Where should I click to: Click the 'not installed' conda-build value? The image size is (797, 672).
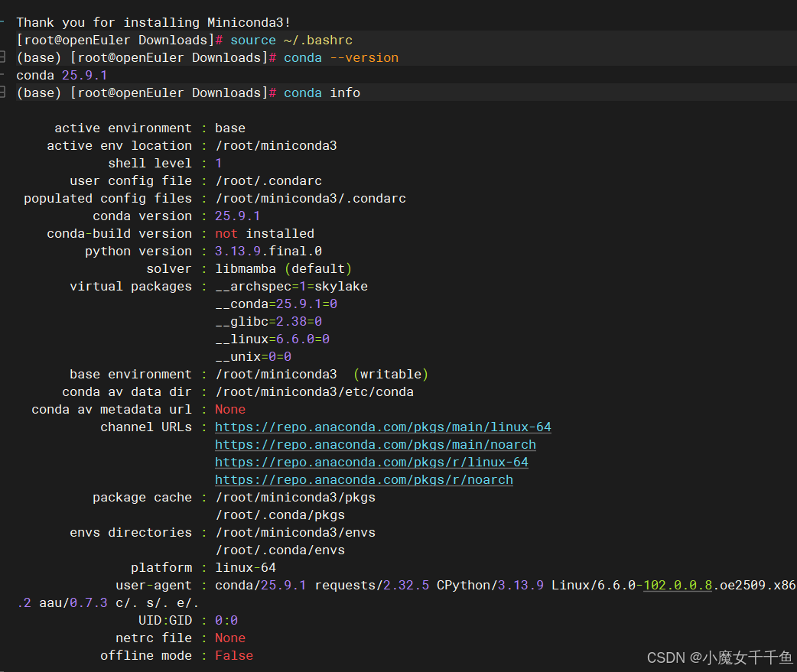265,234
